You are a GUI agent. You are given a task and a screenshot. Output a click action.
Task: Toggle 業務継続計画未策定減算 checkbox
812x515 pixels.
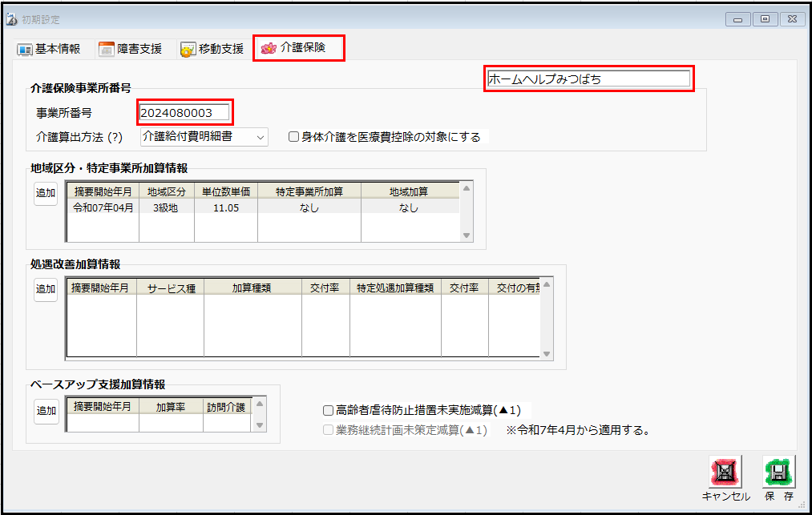328,430
